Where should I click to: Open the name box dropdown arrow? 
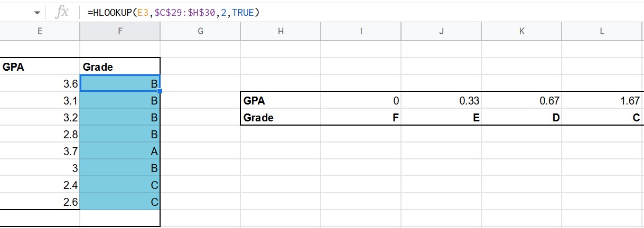tap(37, 13)
